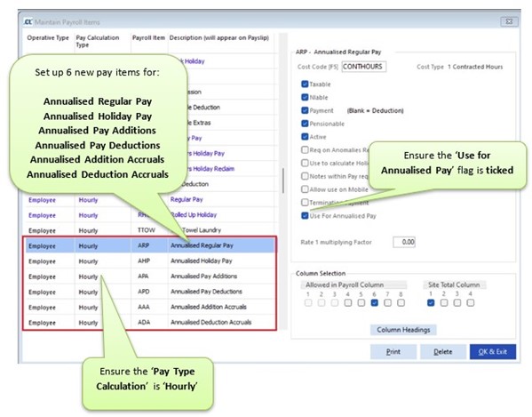The height and width of the screenshot is (417, 532).
Task: Untick Site Total Column 1
Action: click(431, 302)
